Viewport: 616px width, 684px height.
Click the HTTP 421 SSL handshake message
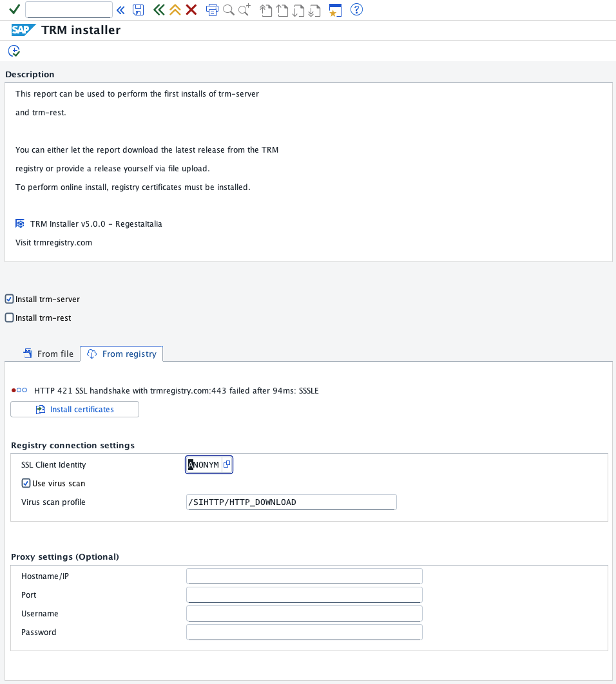[x=177, y=390]
